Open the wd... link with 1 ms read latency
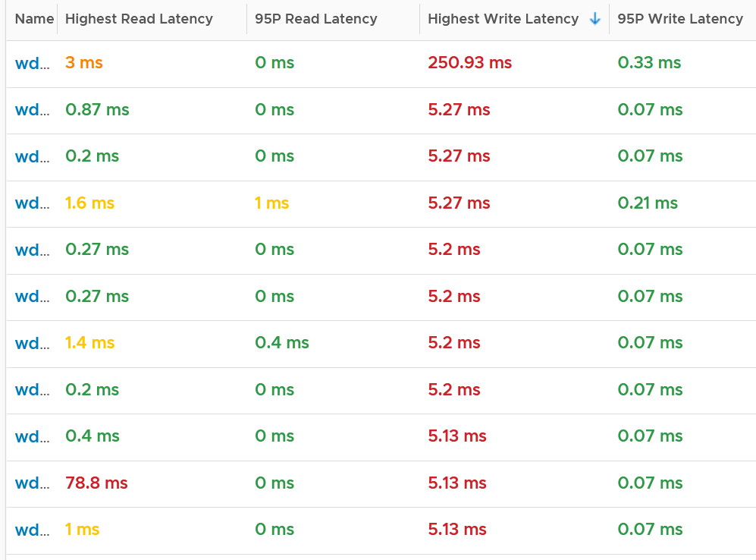 coord(33,530)
